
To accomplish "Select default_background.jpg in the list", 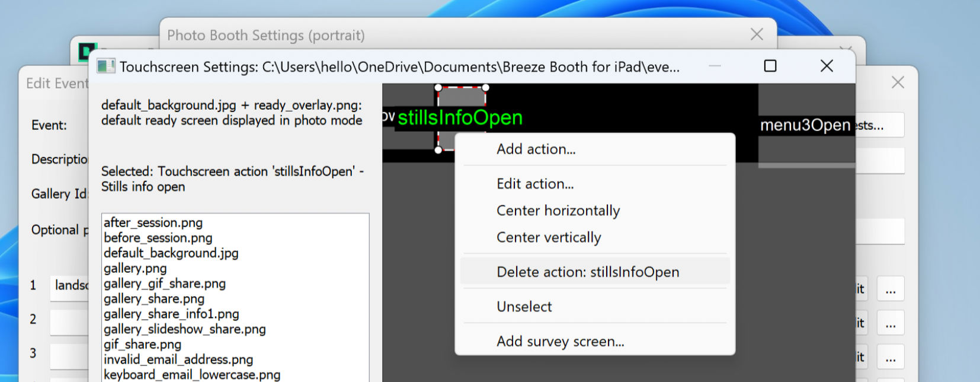I will pos(171,253).
